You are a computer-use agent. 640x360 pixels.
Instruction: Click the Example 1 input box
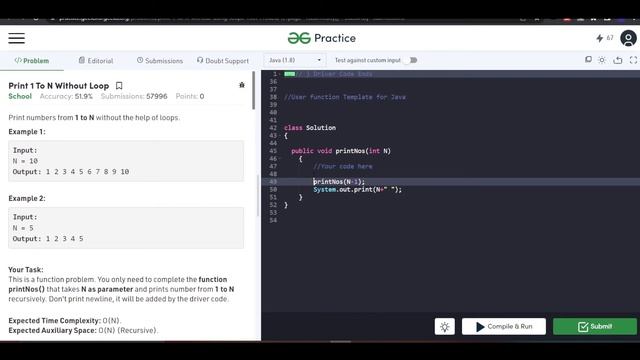[126, 161]
